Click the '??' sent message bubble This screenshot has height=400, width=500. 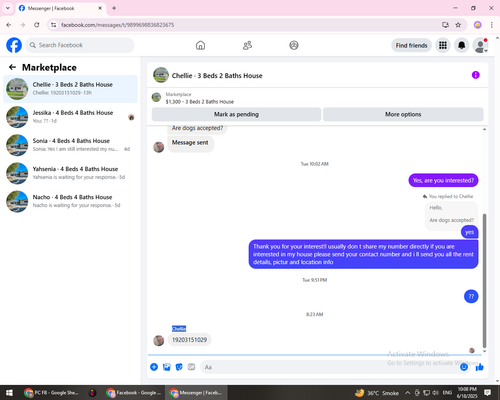click(x=471, y=296)
